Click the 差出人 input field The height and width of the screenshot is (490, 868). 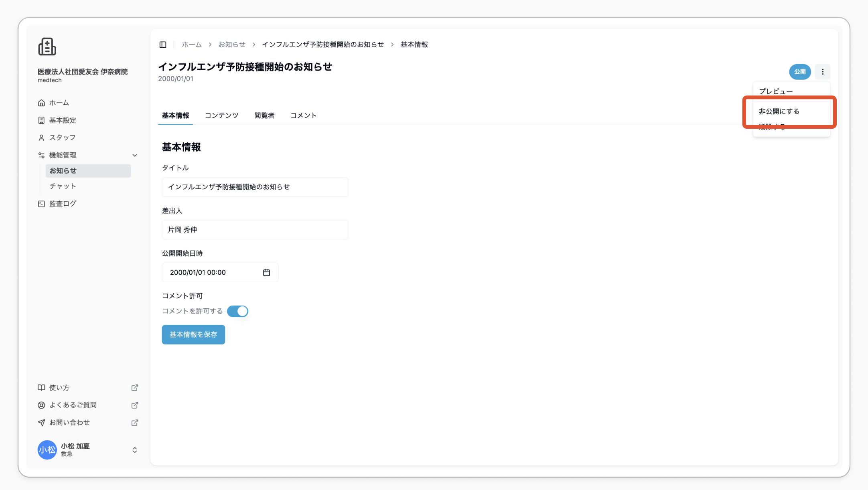[255, 230]
